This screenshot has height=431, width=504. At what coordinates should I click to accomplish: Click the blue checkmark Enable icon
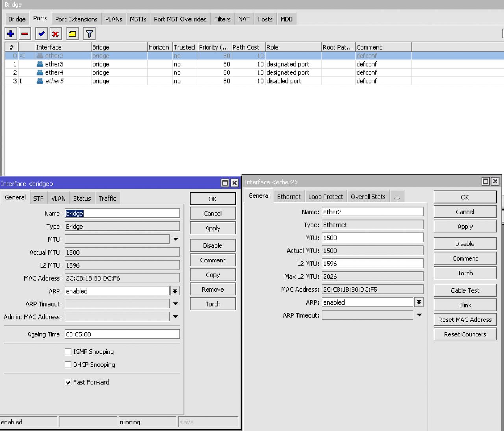(41, 34)
